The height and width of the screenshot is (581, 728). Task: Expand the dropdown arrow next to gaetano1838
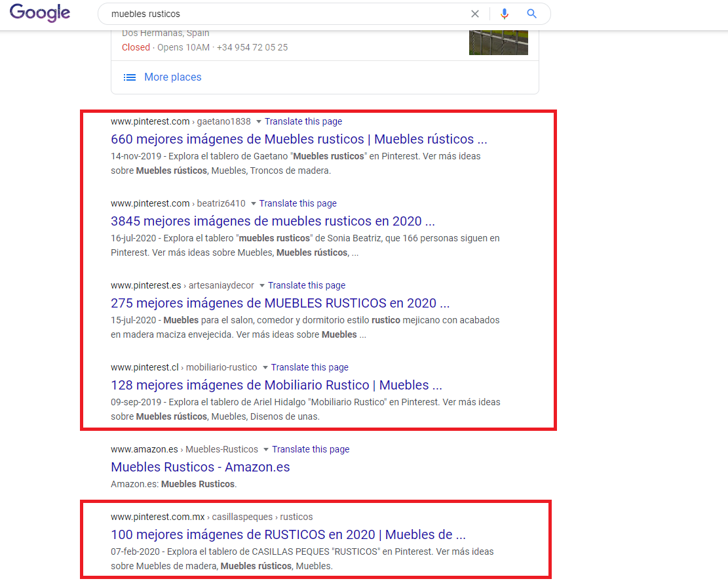259,122
